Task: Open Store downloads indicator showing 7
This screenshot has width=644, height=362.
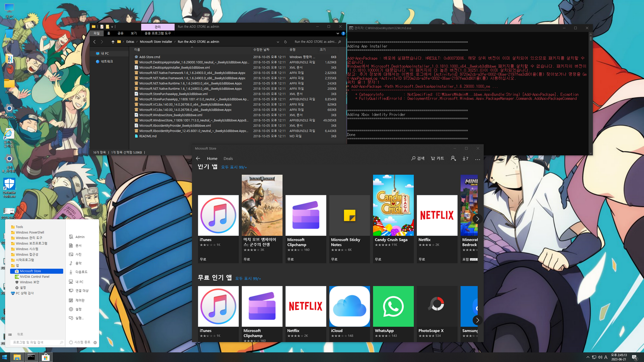Action: 465,158
